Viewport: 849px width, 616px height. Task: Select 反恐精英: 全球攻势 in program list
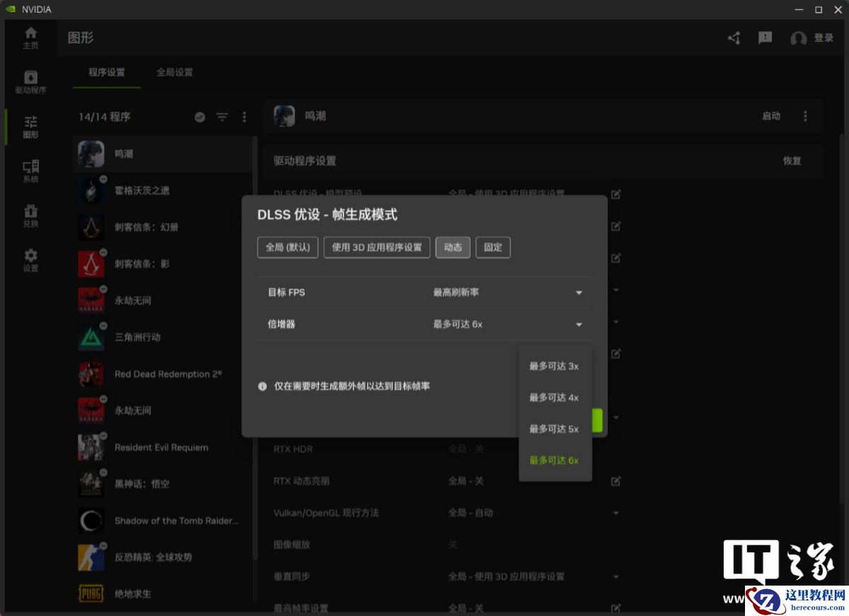click(x=163, y=557)
